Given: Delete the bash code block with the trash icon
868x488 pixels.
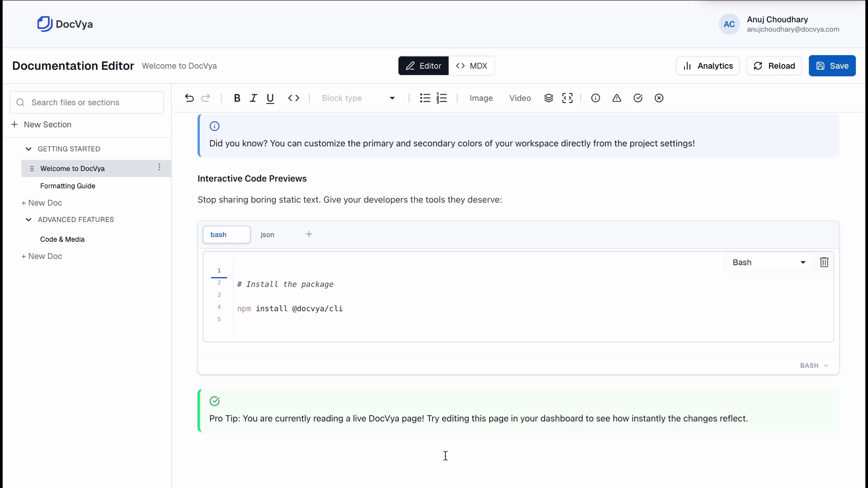Looking at the screenshot, I should (824, 262).
